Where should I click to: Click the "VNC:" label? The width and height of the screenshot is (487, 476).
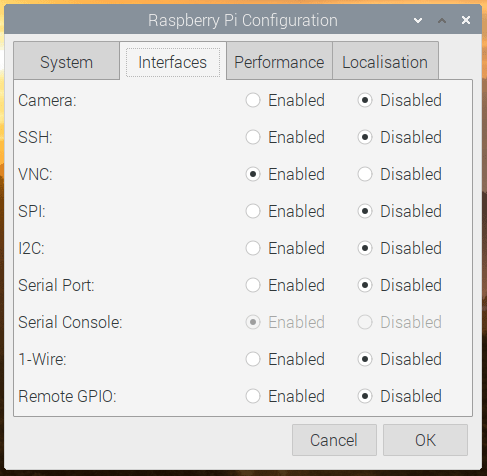tap(35, 174)
